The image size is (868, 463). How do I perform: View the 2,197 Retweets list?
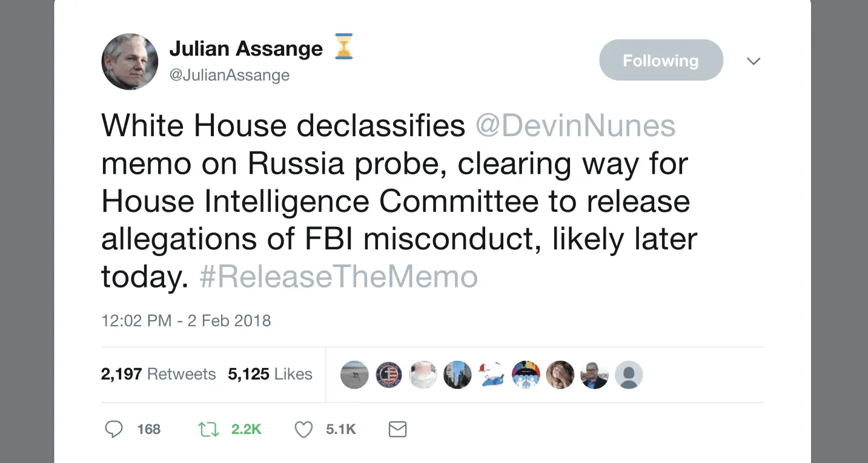[158, 375]
